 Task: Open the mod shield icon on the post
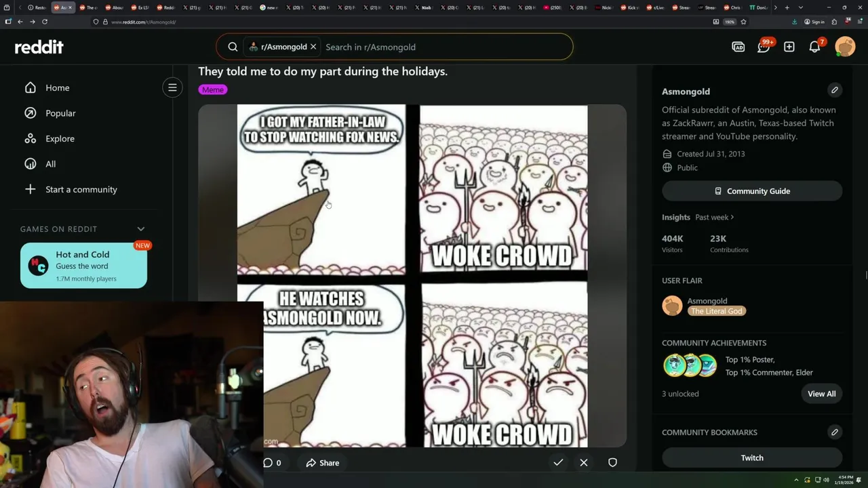612,463
